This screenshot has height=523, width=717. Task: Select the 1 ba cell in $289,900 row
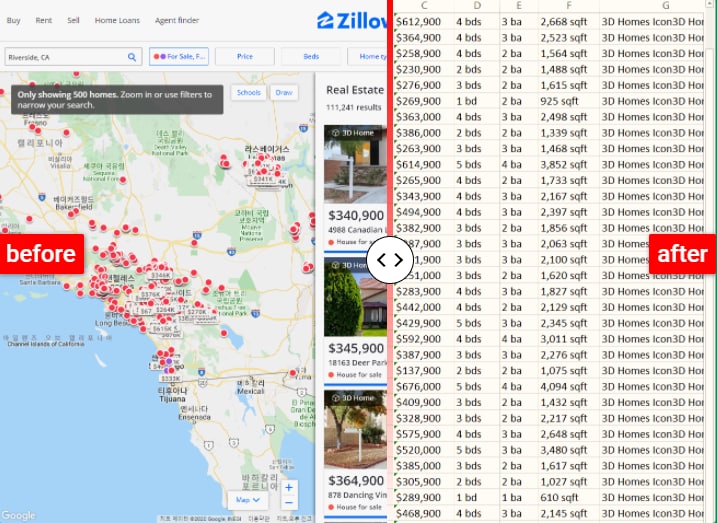pyautogui.click(x=519, y=497)
